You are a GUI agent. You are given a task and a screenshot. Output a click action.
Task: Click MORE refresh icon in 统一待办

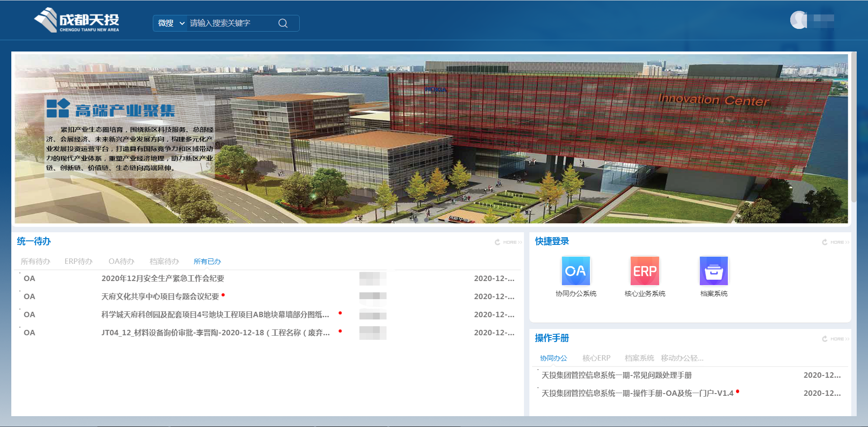[497, 242]
